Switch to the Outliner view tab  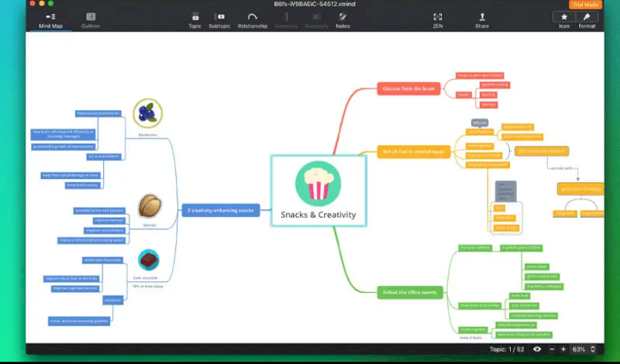91,19
